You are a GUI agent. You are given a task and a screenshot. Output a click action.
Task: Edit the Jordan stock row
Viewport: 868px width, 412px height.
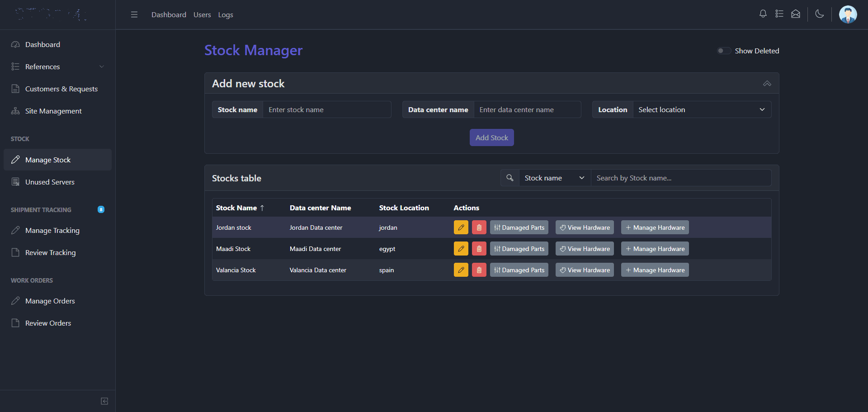(x=461, y=227)
